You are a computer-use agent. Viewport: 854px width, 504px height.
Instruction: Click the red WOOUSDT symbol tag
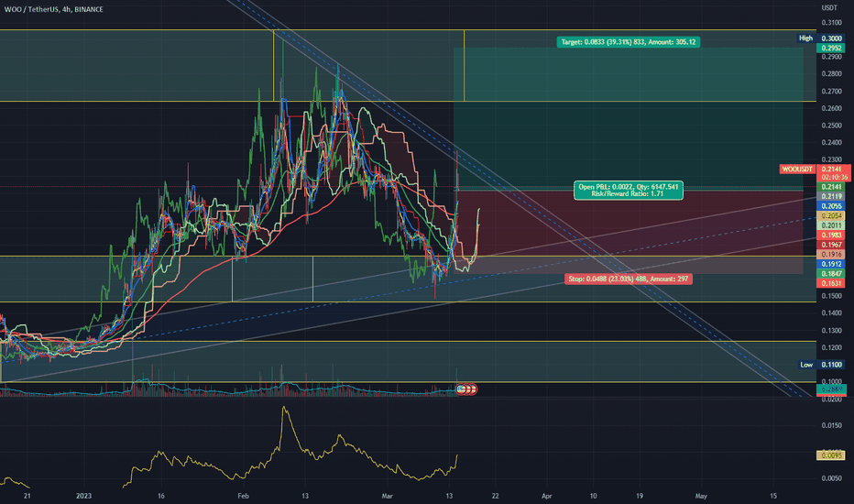click(x=797, y=170)
